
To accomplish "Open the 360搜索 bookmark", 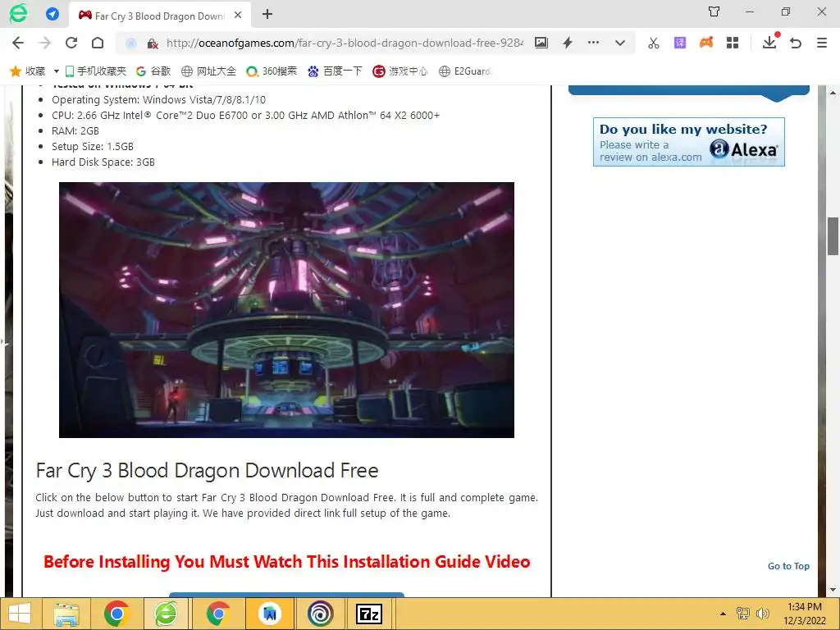I will pyautogui.click(x=272, y=71).
